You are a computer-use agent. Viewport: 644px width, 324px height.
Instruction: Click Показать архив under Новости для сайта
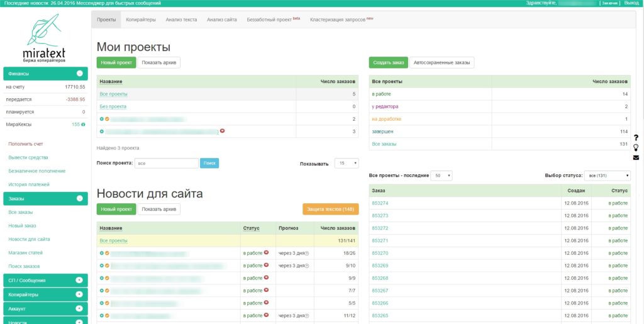point(159,209)
